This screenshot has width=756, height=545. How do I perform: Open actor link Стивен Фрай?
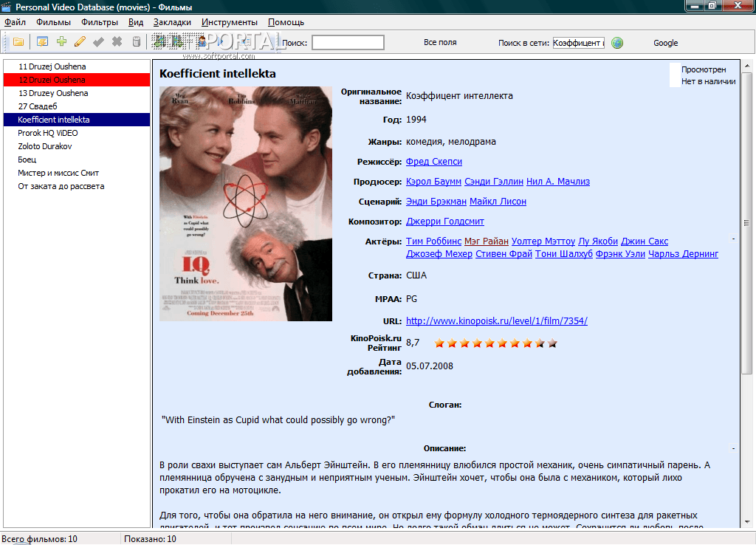(504, 254)
